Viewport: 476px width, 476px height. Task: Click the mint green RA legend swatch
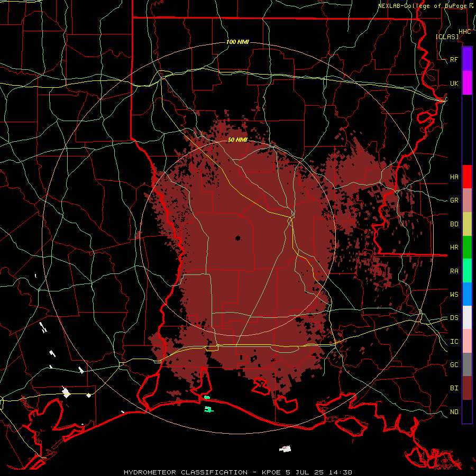coord(467,271)
